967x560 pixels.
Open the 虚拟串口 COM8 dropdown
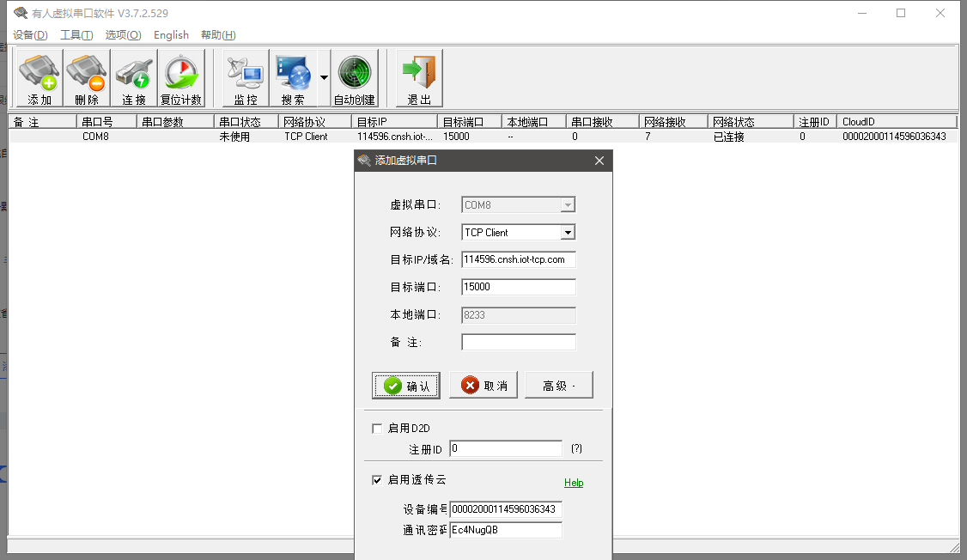pyautogui.click(x=567, y=205)
